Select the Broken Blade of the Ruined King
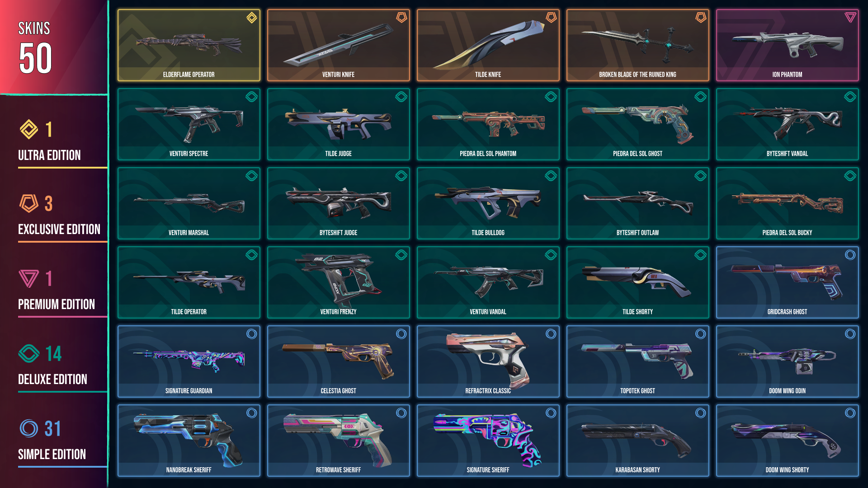The image size is (868, 488). [x=638, y=45]
